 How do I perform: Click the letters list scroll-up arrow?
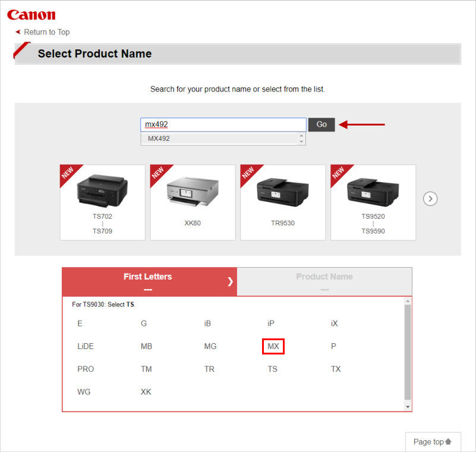(408, 301)
